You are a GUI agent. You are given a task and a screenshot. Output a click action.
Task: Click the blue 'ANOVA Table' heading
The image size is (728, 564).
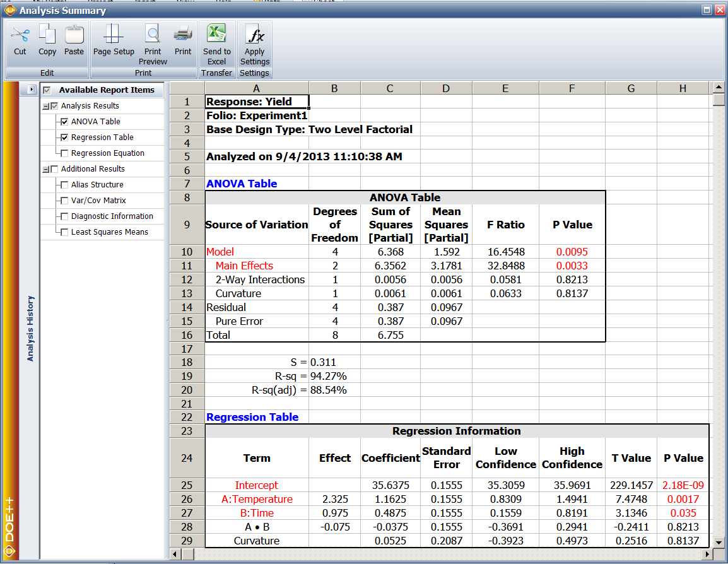click(242, 184)
